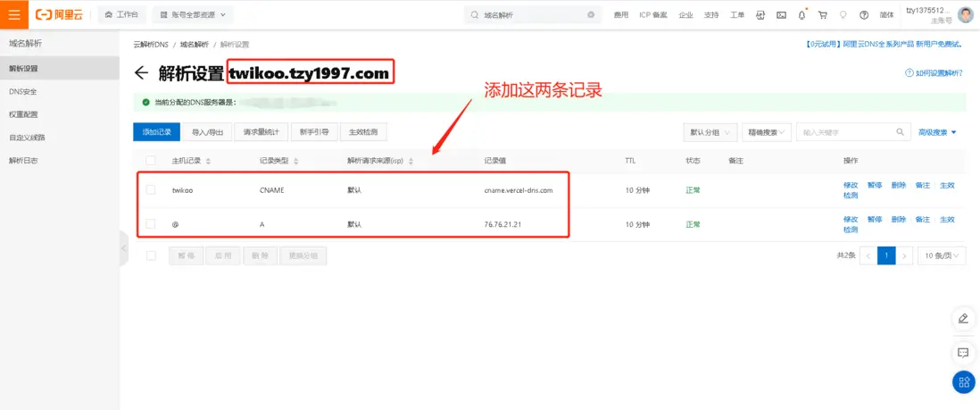The height and width of the screenshot is (410, 980).
Task: Open the floating edit pencil button
Action: [x=963, y=319]
